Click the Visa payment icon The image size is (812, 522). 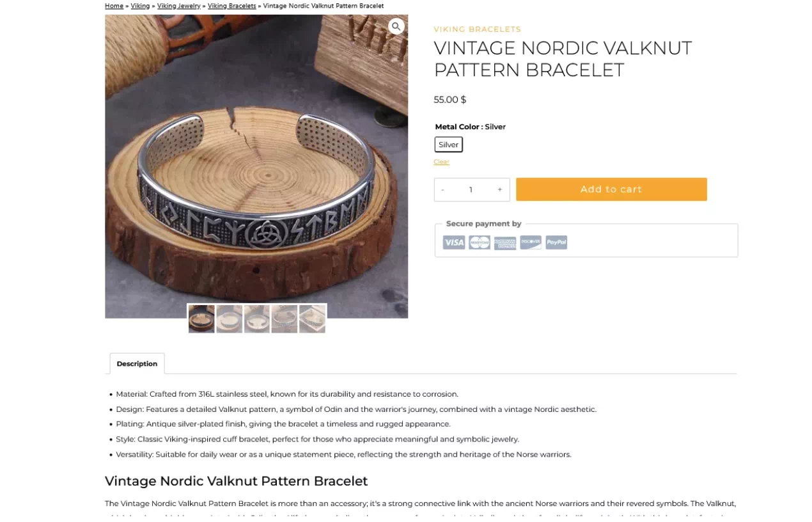[454, 242]
